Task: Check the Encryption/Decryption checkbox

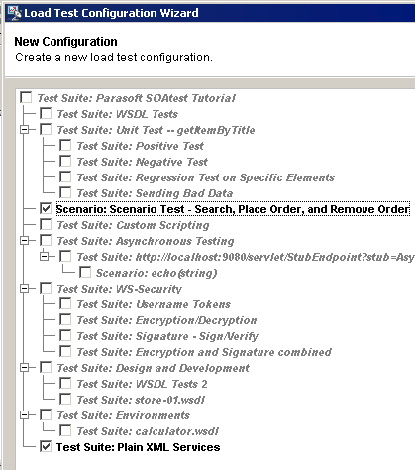Action: (x=65, y=319)
